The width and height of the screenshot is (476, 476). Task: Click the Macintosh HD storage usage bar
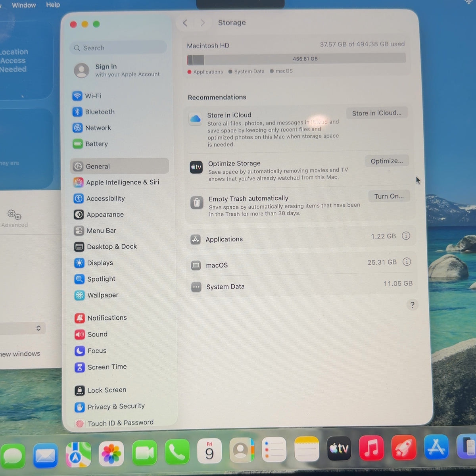pos(296,59)
